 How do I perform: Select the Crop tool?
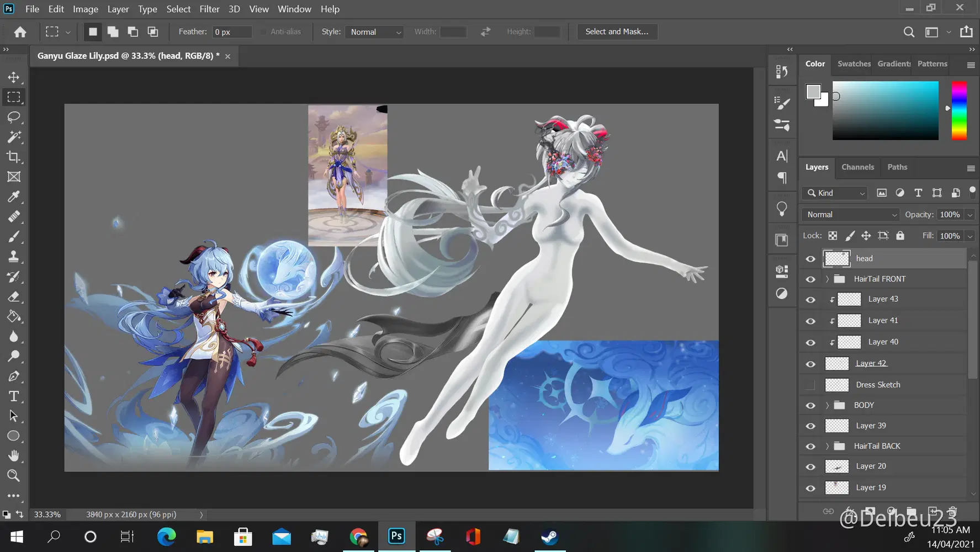coord(14,157)
